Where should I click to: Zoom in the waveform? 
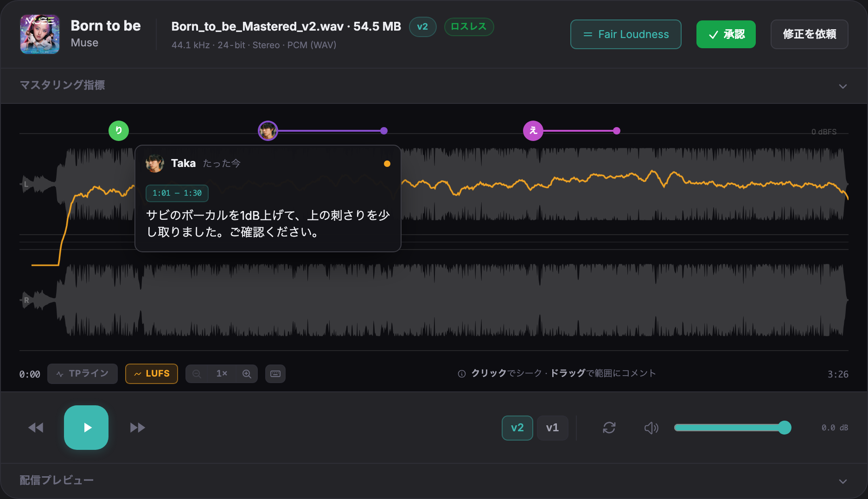coord(247,374)
